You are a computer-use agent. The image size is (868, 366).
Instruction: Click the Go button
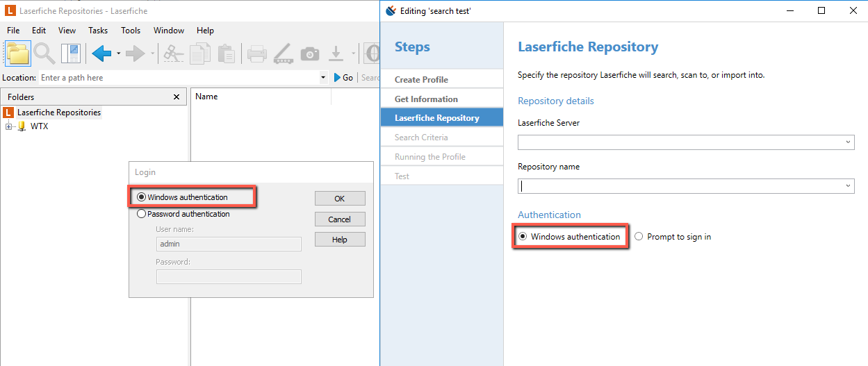(x=343, y=78)
